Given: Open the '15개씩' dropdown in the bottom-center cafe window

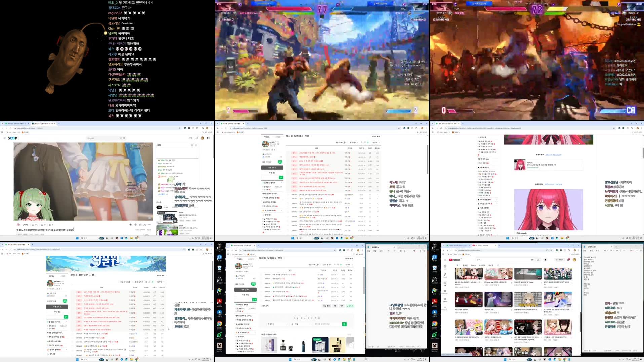Looking at the screenshot, I should [x=349, y=265].
